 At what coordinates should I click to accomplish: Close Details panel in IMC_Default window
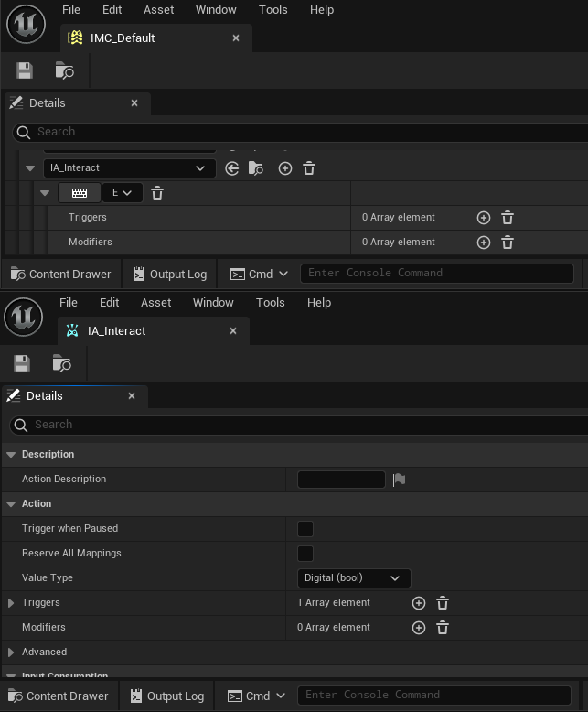tap(134, 103)
